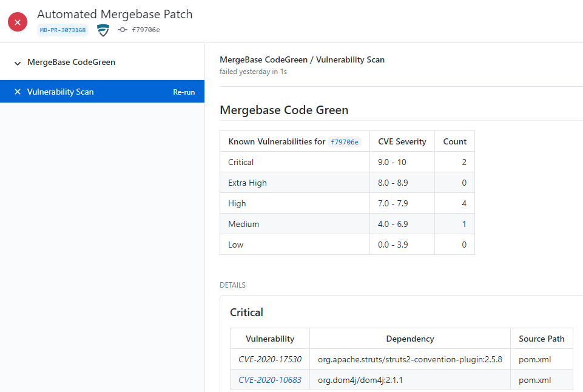
Task: Click the X icon beside Vulnerability Scan
Action: coord(18,92)
